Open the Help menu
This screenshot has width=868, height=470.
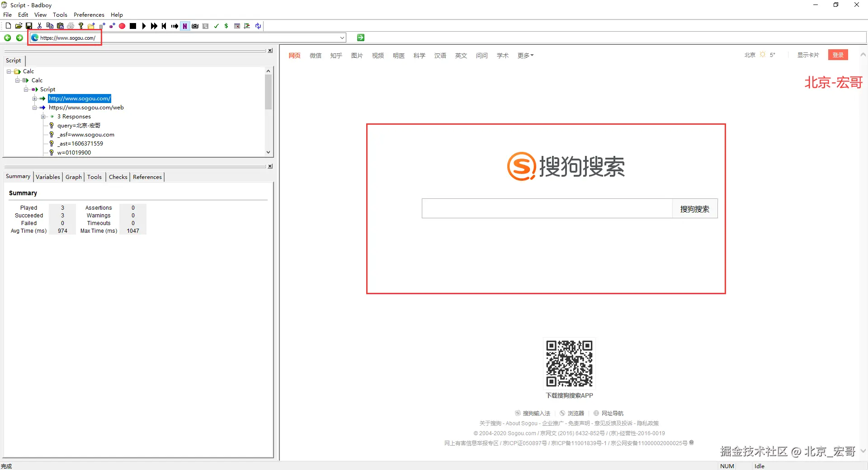click(x=117, y=15)
